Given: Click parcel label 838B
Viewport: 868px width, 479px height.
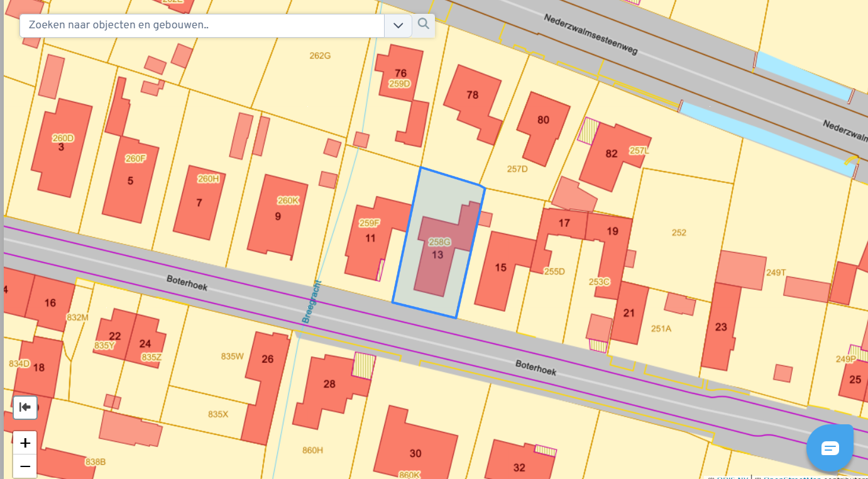Looking at the screenshot, I should (x=96, y=462).
